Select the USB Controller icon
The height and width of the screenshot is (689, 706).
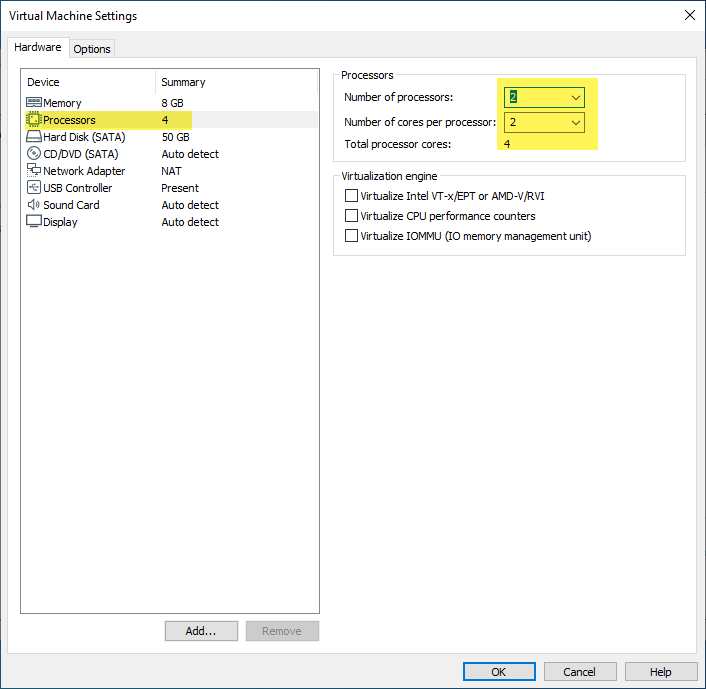(x=33, y=188)
